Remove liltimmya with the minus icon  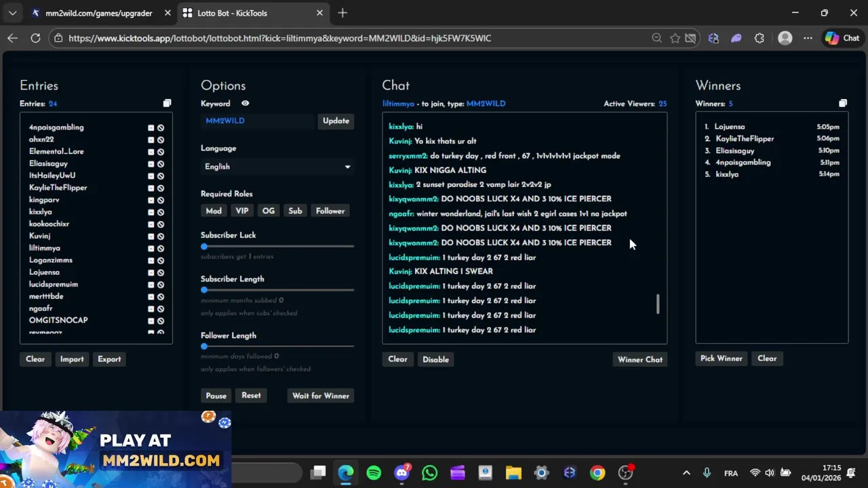pos(151,248)
